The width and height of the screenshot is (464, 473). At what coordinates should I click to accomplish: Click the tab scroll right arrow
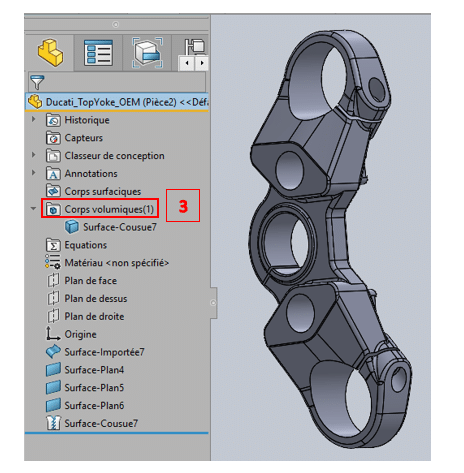tap(202, 63)
